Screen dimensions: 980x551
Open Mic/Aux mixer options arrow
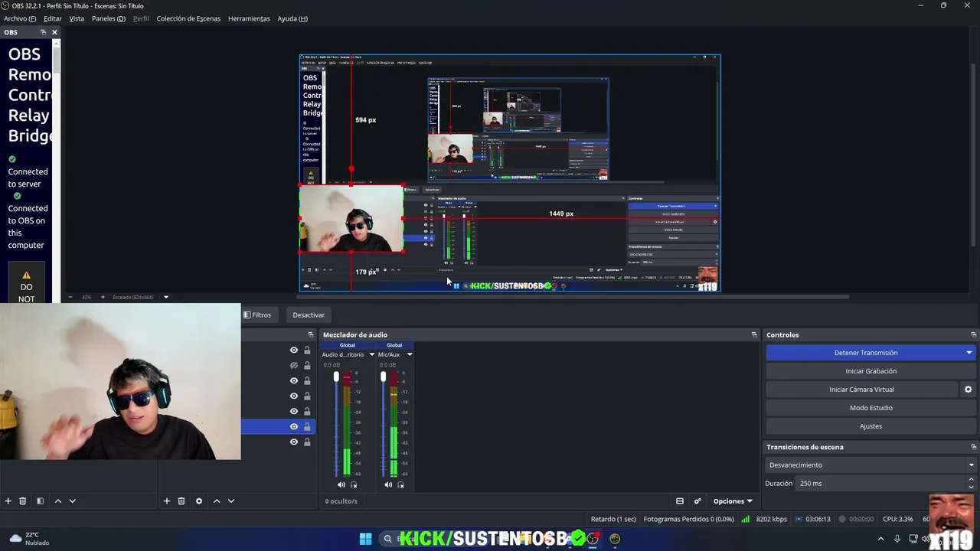click(x=409, y=354)
